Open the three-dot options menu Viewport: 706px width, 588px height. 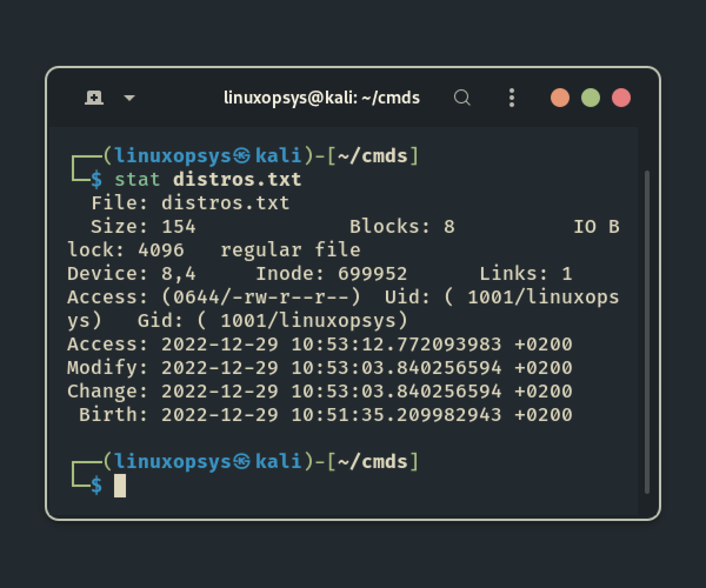[511, 98]
